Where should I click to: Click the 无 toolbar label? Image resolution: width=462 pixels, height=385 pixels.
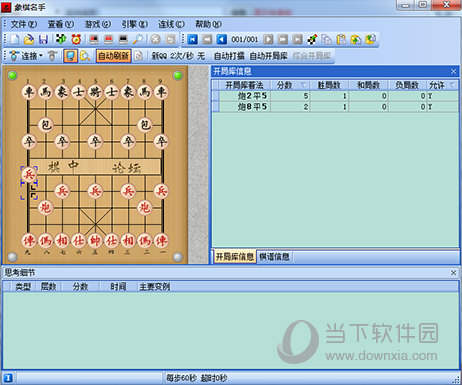point(201,56)
